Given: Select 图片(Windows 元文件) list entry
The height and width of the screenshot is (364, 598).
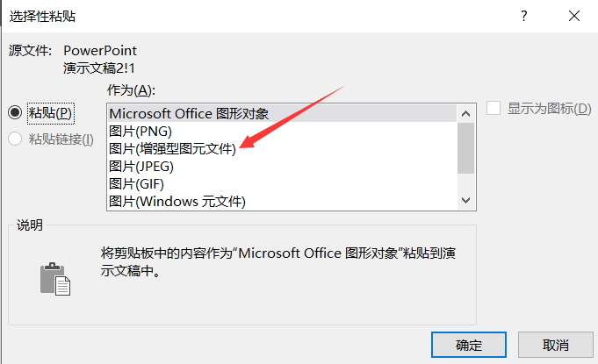Looking at the screenshot, I should (x=177, y=202).
